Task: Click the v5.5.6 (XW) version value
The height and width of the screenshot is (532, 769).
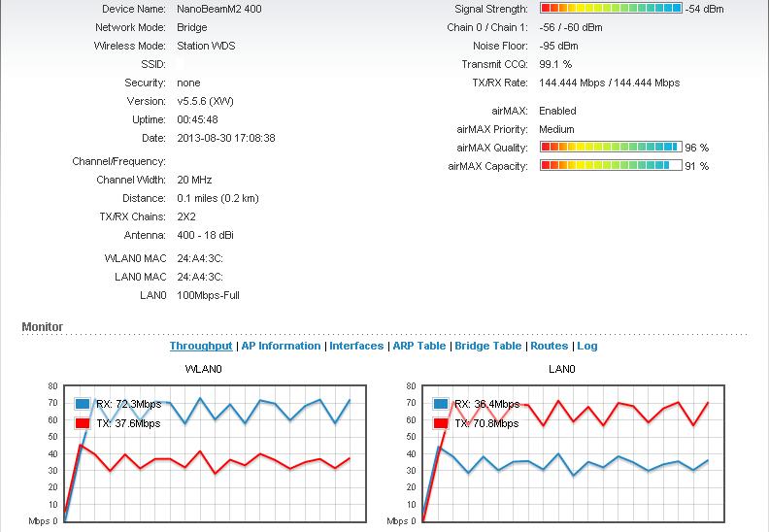Action: 205,102
